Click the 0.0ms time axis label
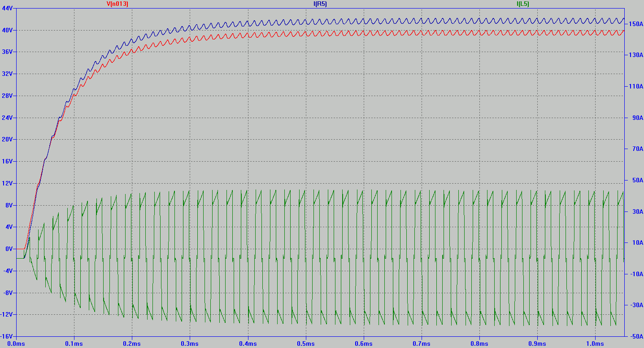The image size is (644, 348). (x=16, y=344)
